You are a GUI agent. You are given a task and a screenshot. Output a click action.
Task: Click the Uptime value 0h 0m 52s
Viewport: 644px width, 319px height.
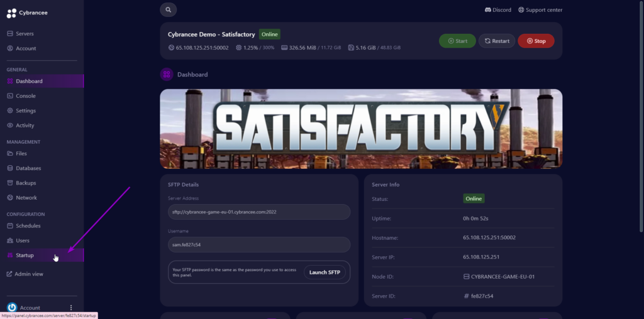(475, 219)
